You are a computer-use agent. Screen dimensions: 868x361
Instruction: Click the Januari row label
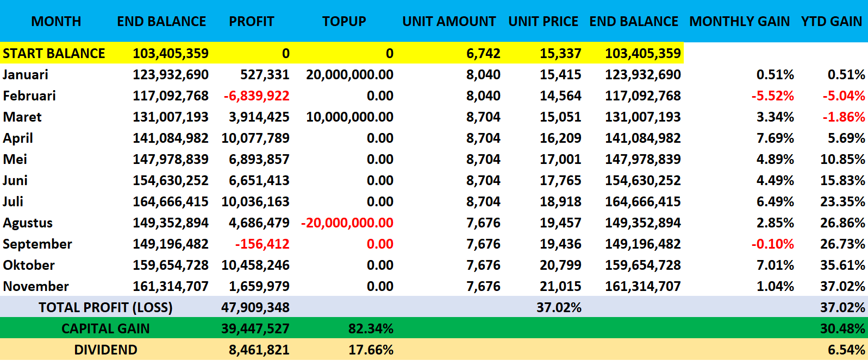[x=26, y=74]
